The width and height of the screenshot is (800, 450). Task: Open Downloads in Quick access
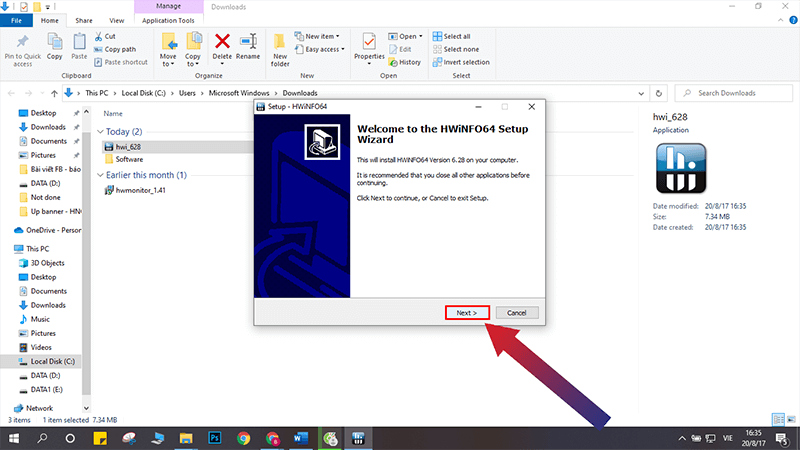click(48, 127)
